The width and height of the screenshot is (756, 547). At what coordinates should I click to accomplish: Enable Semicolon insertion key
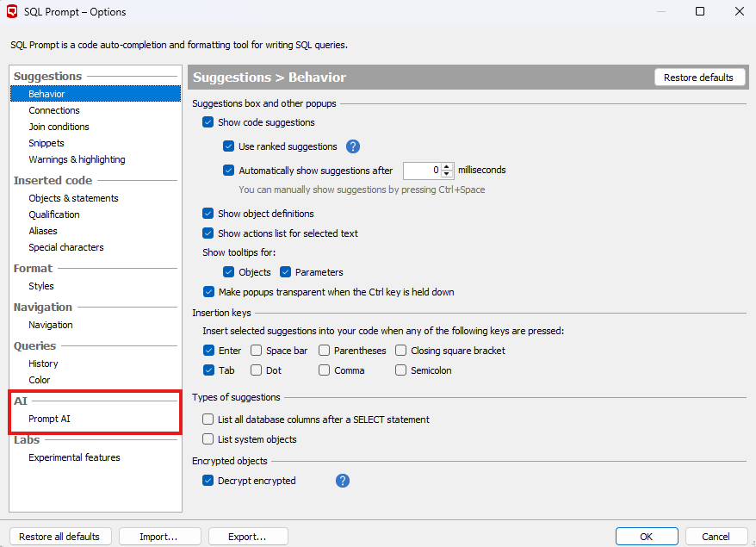coord(400,370)
